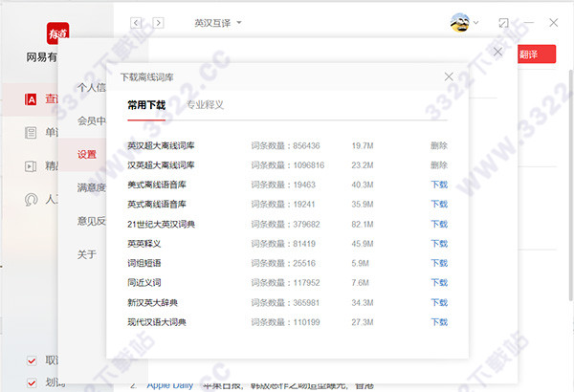Click the 英汉超大离线词库 entry name
Viewport: 574px width, 392px height.
pyautogui.click(x=161, y=145)
